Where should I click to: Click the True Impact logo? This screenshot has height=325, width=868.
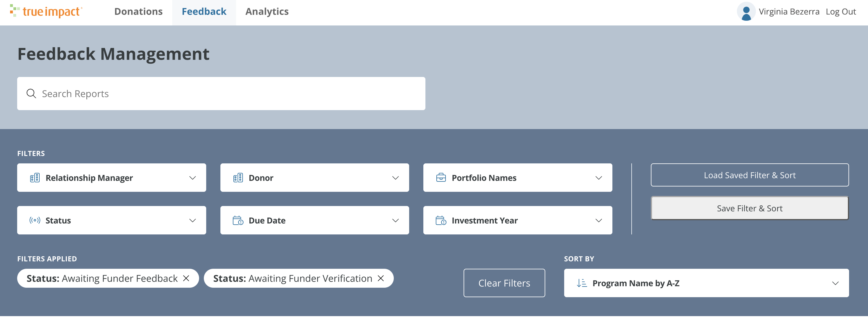point(46,12)
